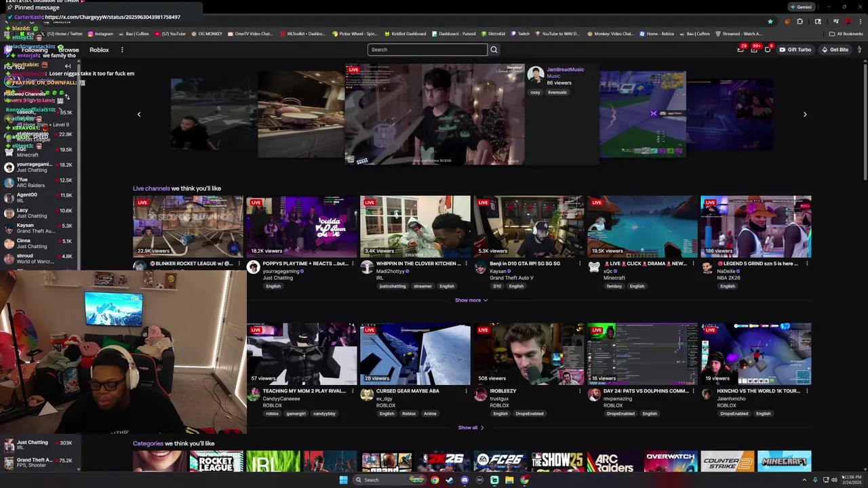Click the Chrome bookmark star icon
The height and width of the screenshot is (488, 868).
pos(770,22)
